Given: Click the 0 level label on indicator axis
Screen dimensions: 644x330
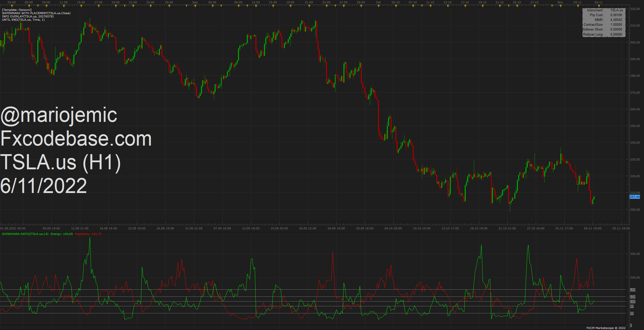Looking at the screenshot, I should pyautogui.click(x=631, y=325).
